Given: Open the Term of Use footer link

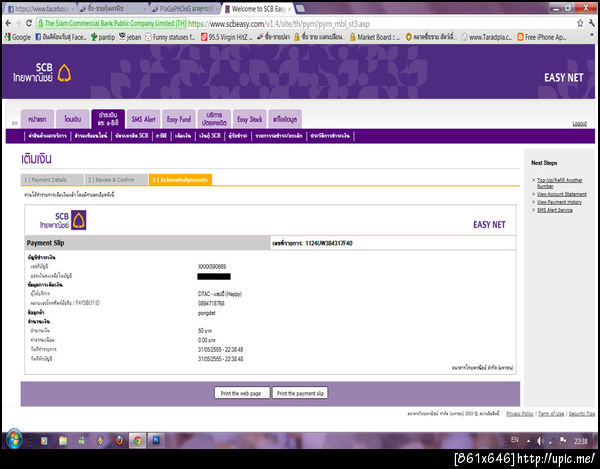Looking at the screenshot, I should (x=551, y=414).
